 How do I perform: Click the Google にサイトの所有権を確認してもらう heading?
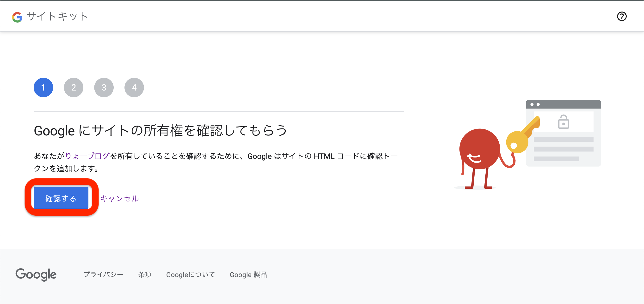(x=161, y=131)
